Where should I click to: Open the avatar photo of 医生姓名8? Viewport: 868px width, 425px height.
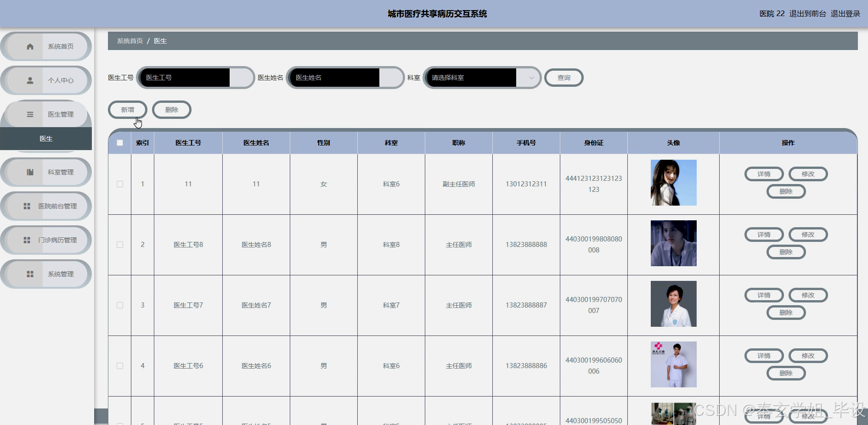[x=674, y=243]
